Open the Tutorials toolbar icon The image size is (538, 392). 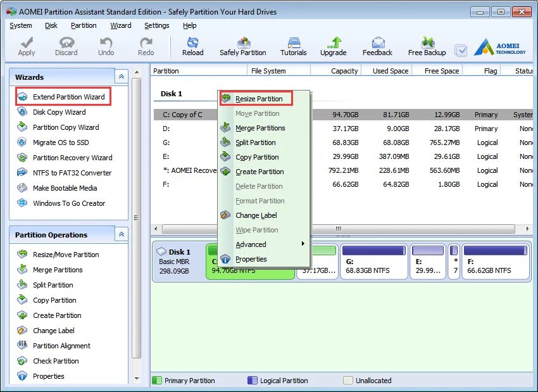click(x=294, y=42)
